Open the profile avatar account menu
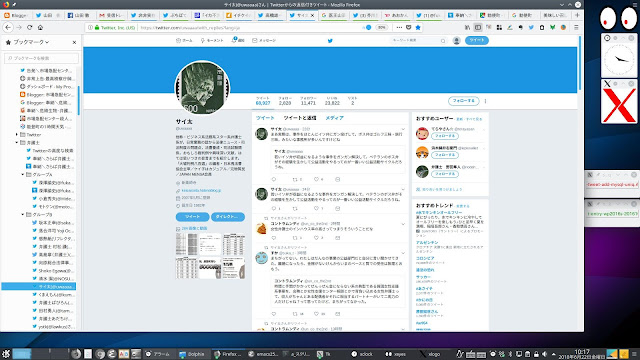640x360 pixels. 456,40
